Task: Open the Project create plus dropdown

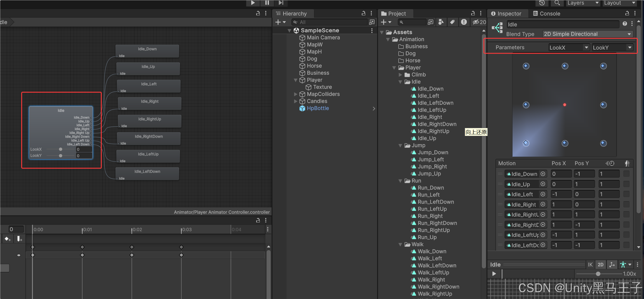Action: [386, 22]
